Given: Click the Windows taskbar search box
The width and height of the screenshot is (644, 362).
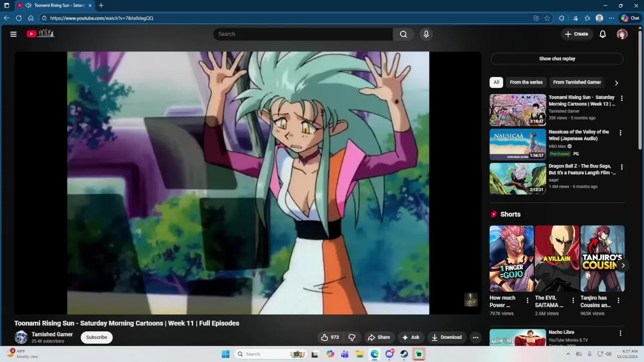Looking at the screenshot, I should point(270,354).
